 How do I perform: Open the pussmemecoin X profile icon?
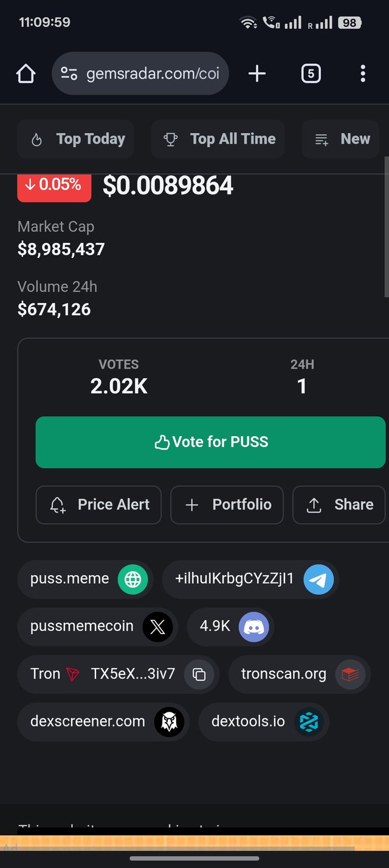tap(157, 627)
